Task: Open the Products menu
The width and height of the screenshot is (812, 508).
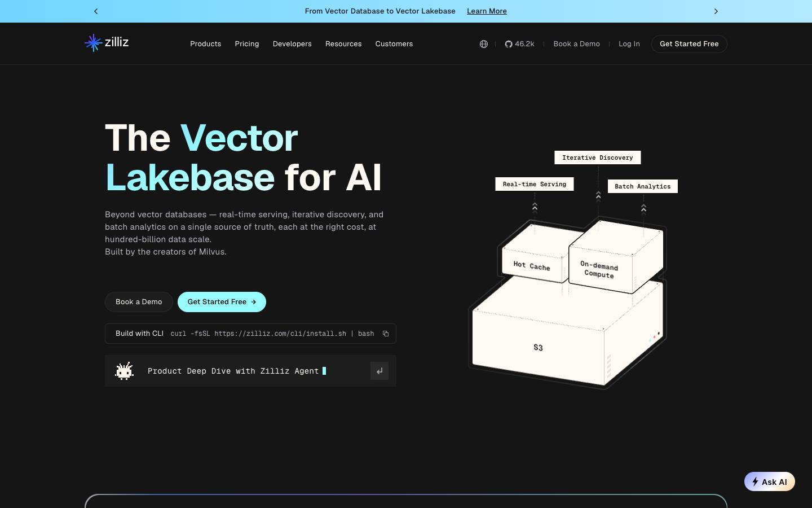Action: tap(205, 44)
